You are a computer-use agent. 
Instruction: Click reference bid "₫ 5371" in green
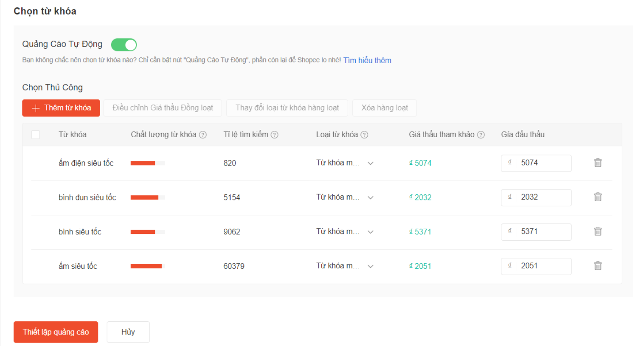coord(420,232)
